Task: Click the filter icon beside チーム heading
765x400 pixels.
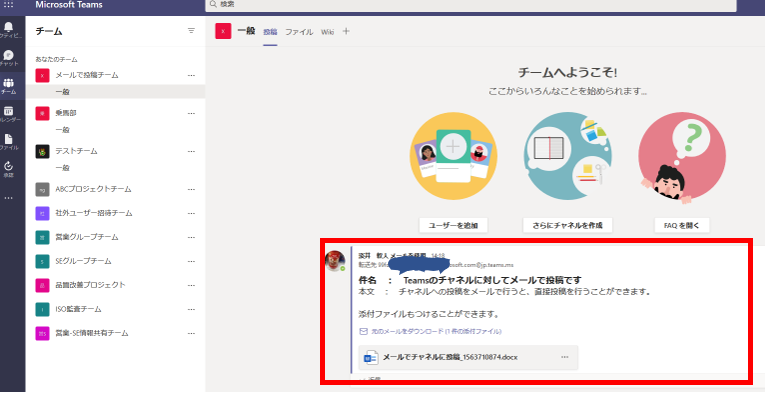Action: click(191, 31)
